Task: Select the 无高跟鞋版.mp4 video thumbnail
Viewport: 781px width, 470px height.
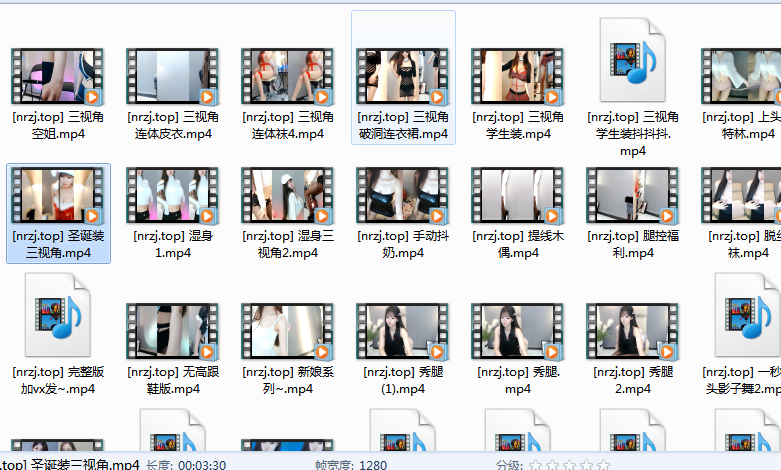Action: coord(172,332)
